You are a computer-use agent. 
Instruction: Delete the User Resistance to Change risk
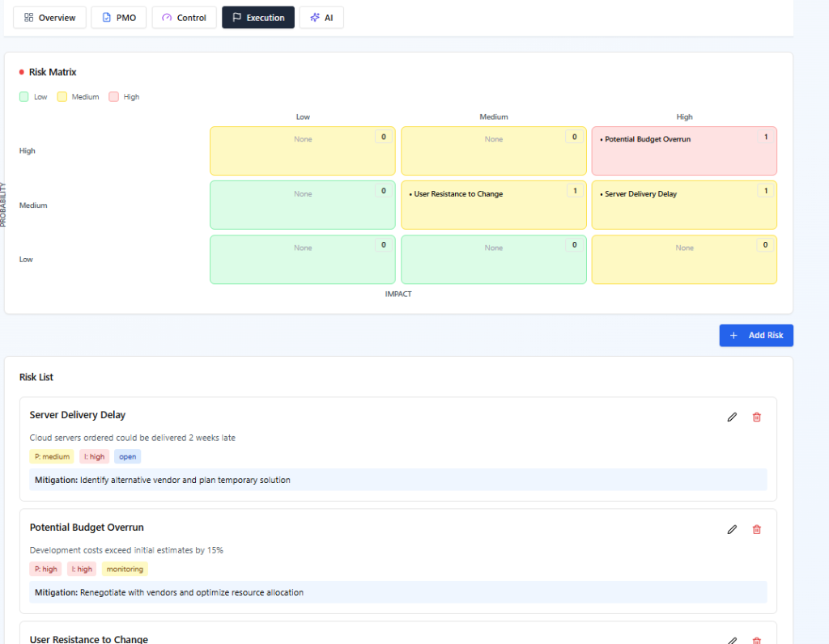point(757,640)
